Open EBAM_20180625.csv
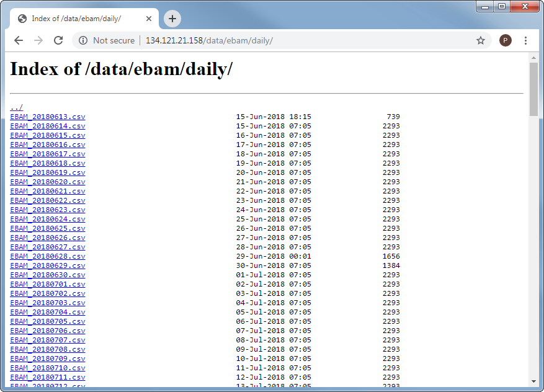Image resolution: width=544 pixels, height=392 pixels. 48,228
